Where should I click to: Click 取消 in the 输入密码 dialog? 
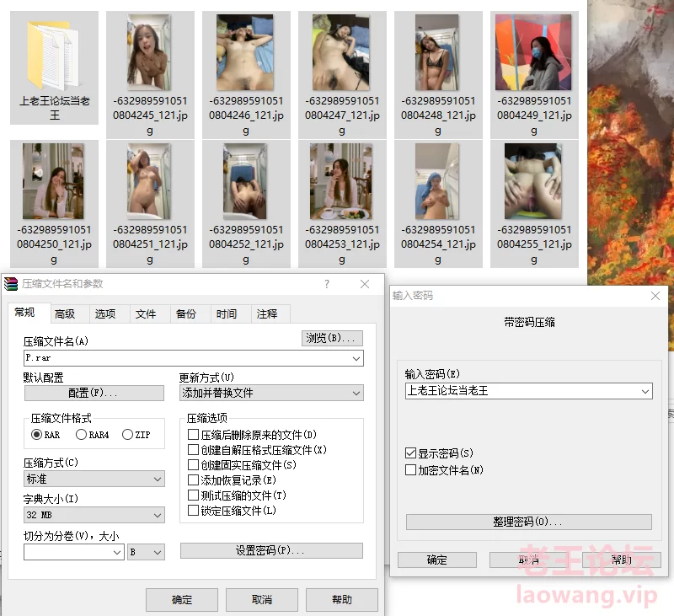click(x=529, y=560)
